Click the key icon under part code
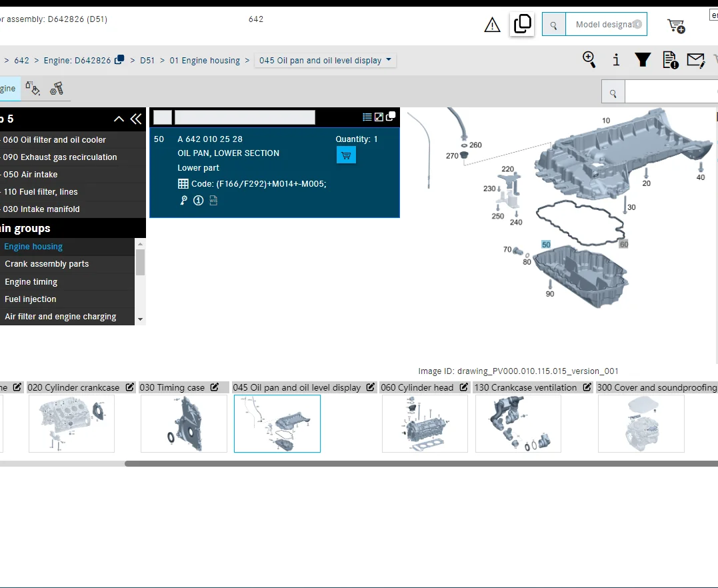The width and height of the screenshot is (718, 588). (183, 200)
